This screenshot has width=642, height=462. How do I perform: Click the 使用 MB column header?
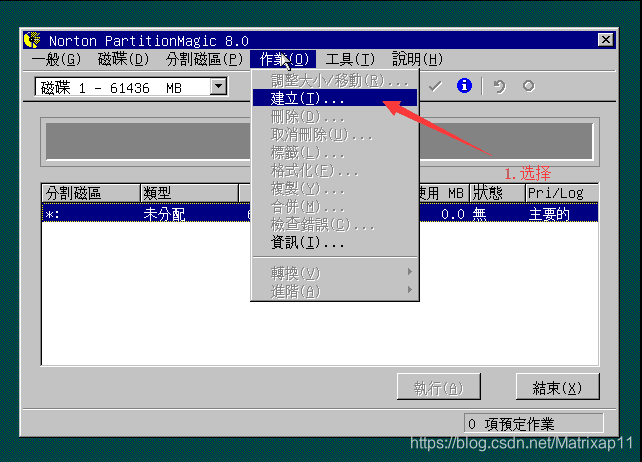click(x=444, y=193)
